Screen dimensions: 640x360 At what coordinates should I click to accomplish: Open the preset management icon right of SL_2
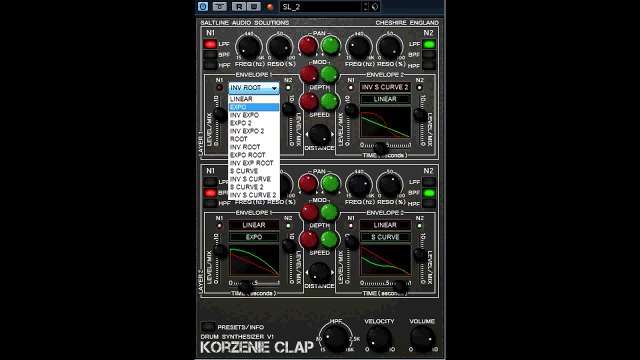pos(375,7)
